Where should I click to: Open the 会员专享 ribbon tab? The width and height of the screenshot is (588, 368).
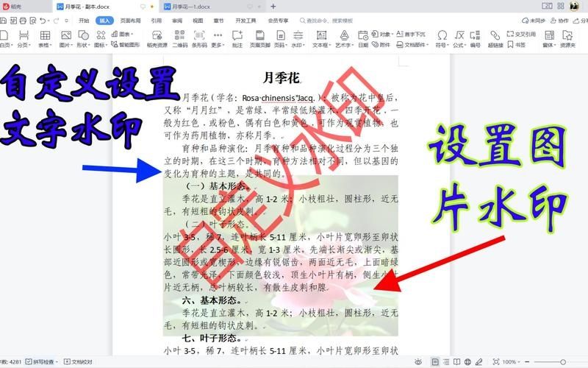coord(279,21)
